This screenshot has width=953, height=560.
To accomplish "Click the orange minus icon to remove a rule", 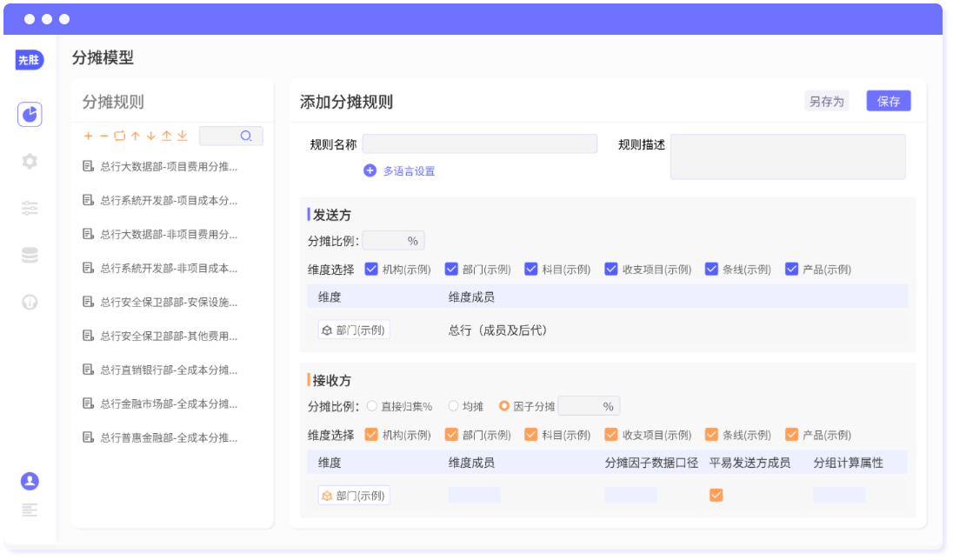I will (103, 137).
